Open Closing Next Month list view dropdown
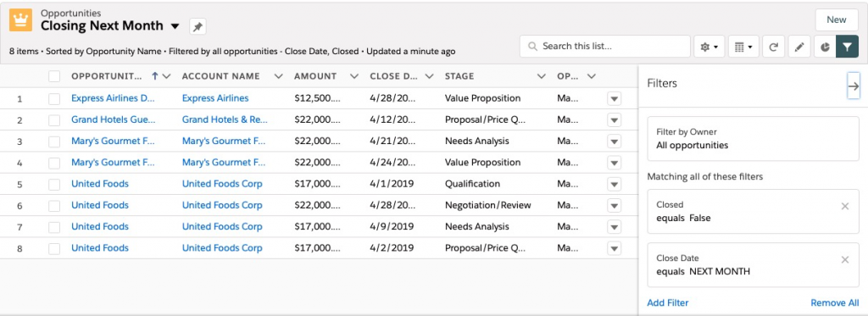The height and width of the screenshot is (316, 868). [x=175, y=26]
